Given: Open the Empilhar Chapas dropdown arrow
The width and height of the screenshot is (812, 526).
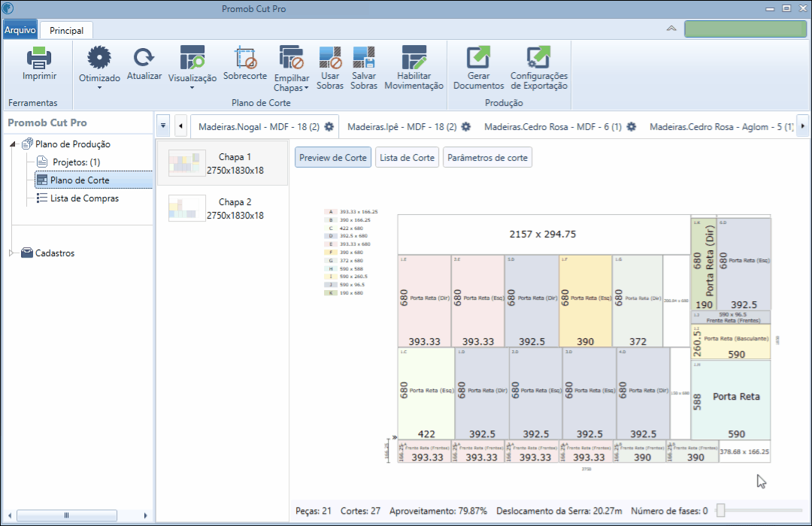Looking at the screenshot, I should coord(307,88).
